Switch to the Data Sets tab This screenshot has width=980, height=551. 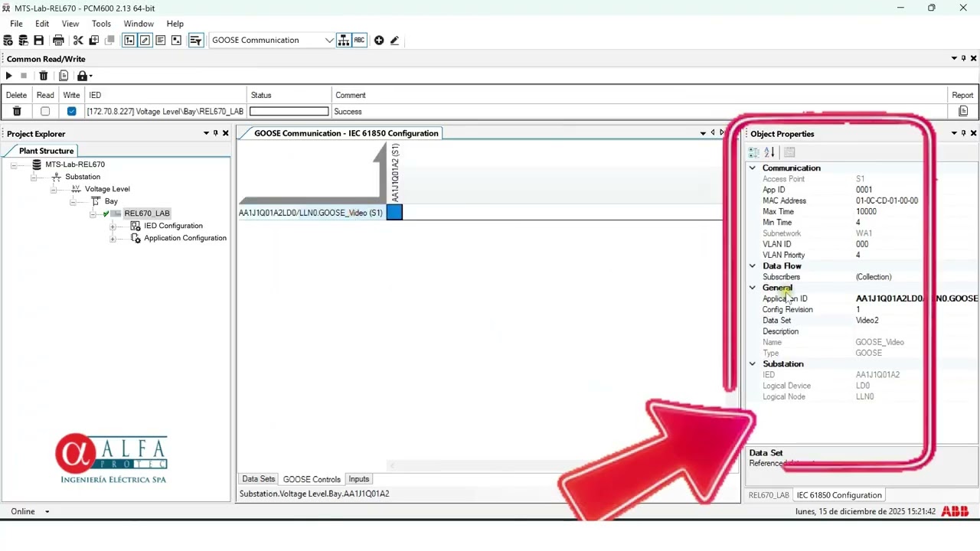[258, 479]
